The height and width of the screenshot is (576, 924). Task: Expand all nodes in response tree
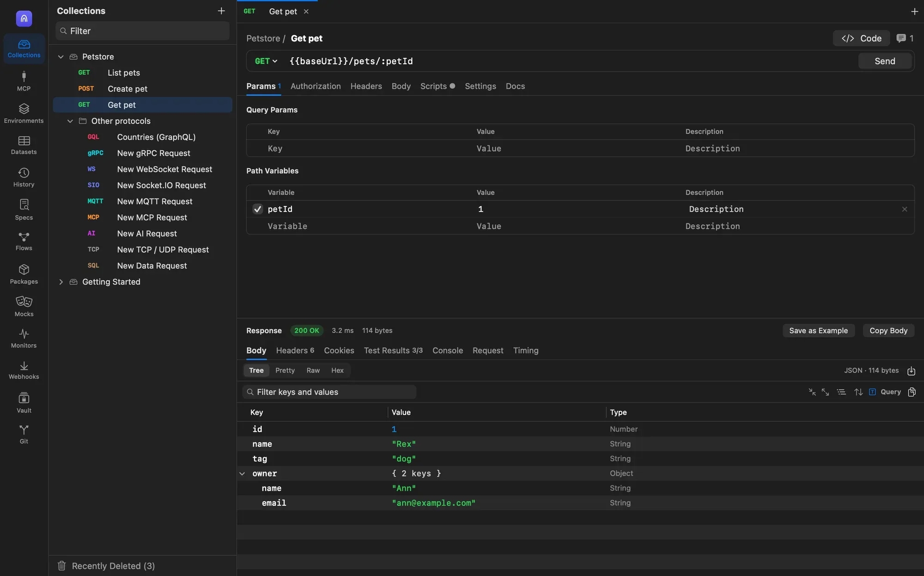click(825, 392)
